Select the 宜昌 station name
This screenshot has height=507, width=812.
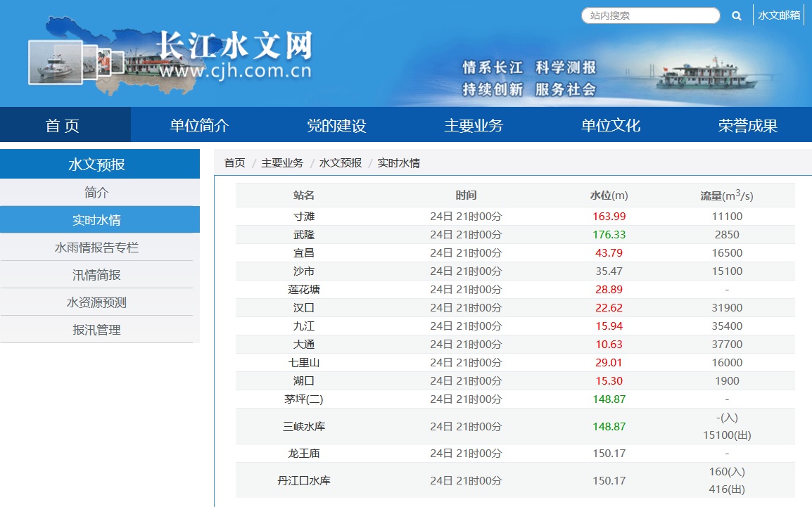(304, 252)
